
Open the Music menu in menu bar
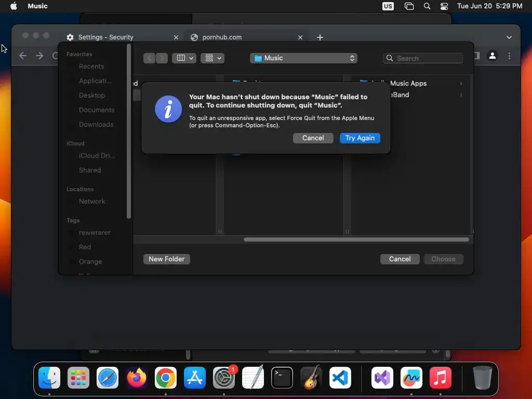point(37,6)
